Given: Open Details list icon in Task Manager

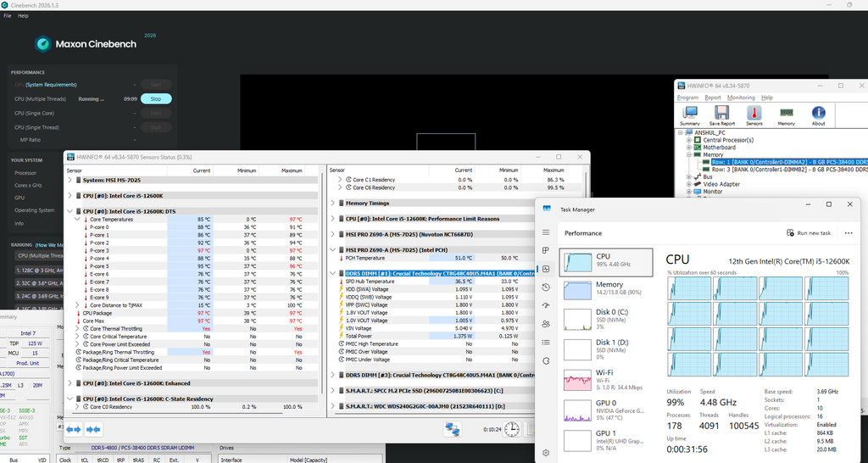Looking at the screenshot, I should coord(546,343).
